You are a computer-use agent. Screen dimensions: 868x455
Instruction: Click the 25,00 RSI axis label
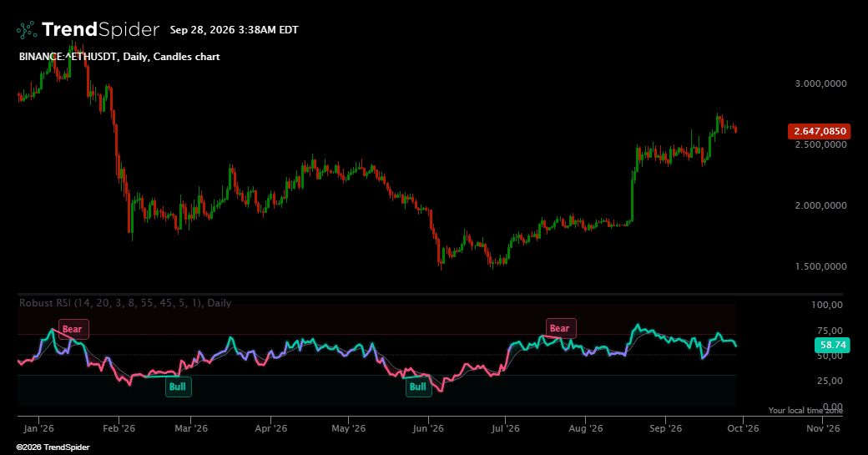click(x=830, y=381)
